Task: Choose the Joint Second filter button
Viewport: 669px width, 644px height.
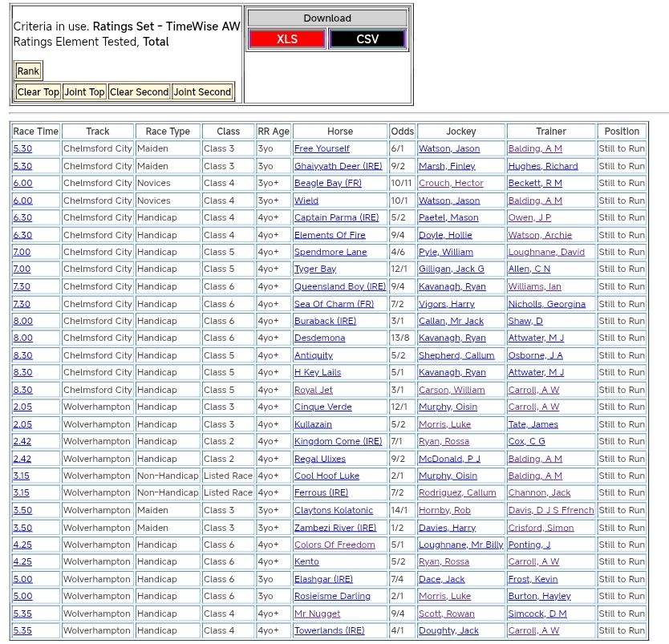Action: [202, 92]
